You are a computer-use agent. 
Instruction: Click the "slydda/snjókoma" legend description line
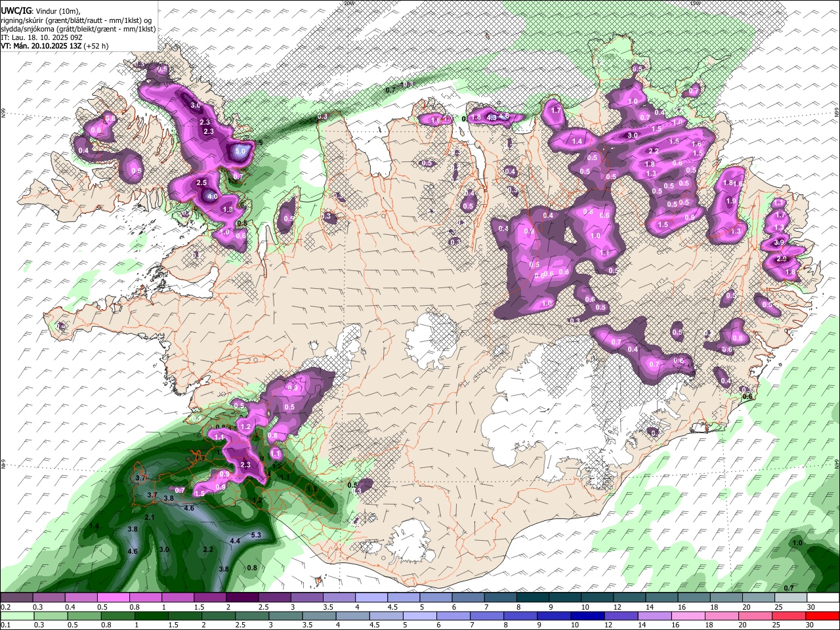click(78, 28)
